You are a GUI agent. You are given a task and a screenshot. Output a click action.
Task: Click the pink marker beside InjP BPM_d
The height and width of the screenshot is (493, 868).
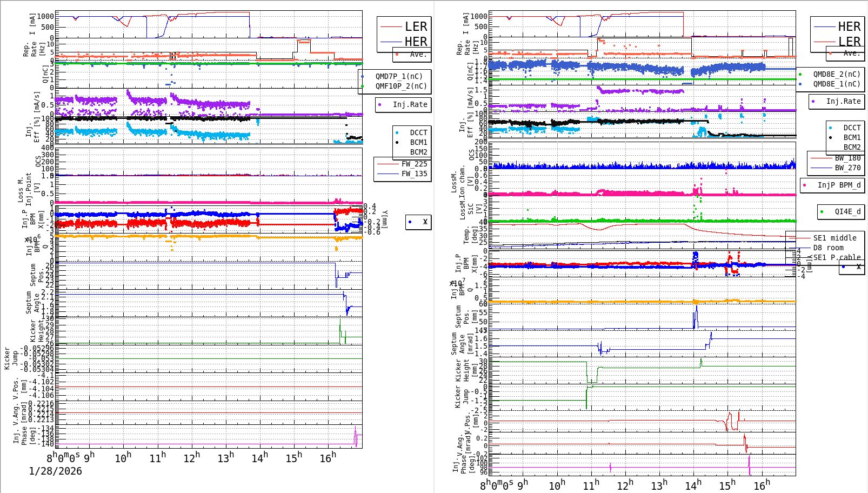(804, 185)
